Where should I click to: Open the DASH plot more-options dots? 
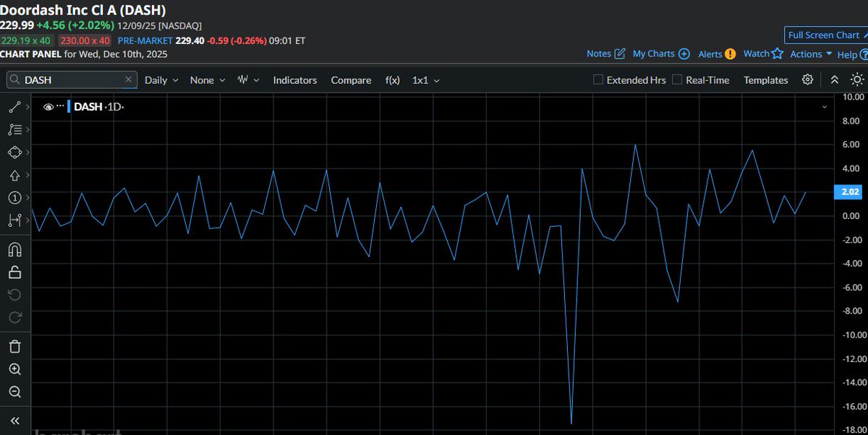pyautogui.click(x=61, y=107)
